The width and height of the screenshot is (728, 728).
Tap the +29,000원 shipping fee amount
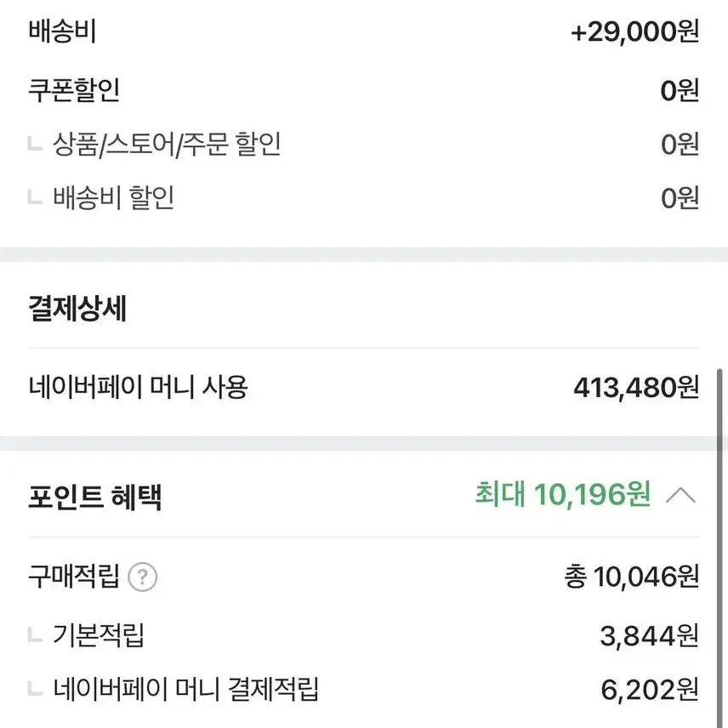[634, 32]
